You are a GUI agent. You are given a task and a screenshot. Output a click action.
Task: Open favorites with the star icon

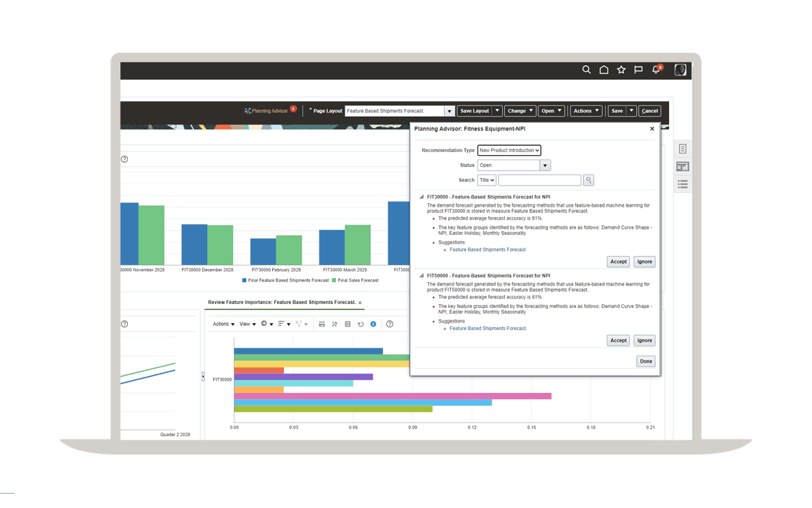tap(621, 70)
